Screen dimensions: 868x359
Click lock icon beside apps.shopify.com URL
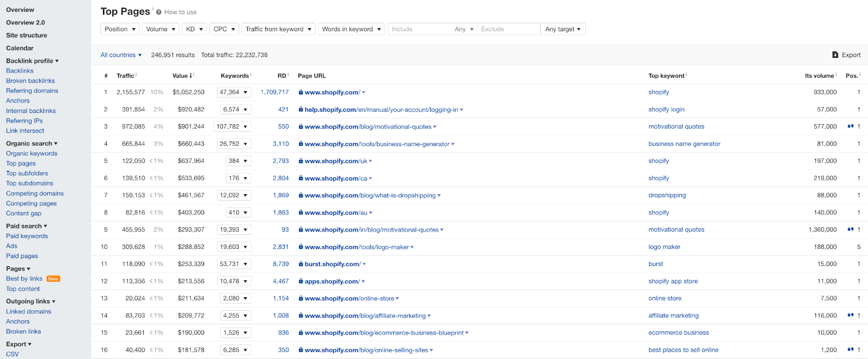tap(301, 281)
